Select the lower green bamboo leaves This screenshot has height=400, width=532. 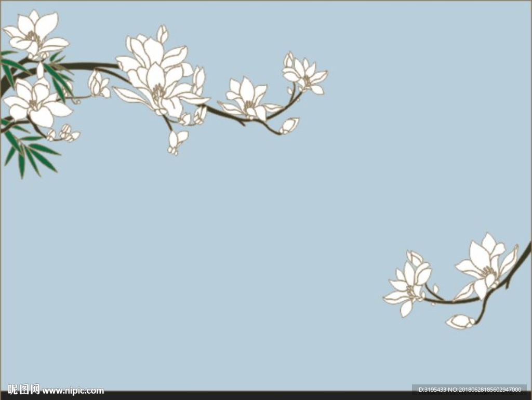click(31, 153)
